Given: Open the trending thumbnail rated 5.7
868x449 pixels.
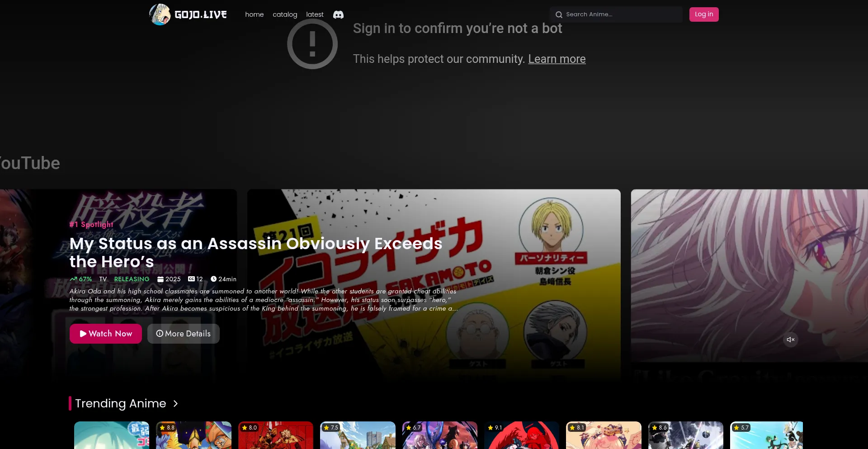Looking at the screenshot, I should point(766,436).
